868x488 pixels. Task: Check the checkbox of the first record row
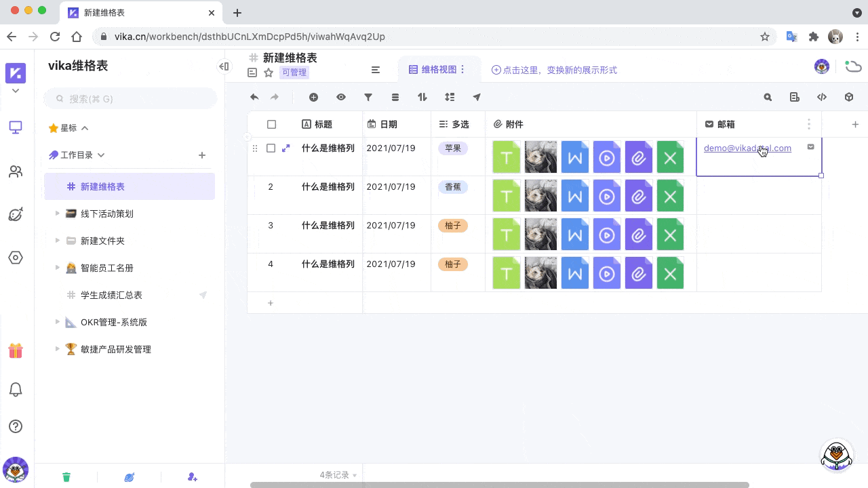(x=271, y=148)
